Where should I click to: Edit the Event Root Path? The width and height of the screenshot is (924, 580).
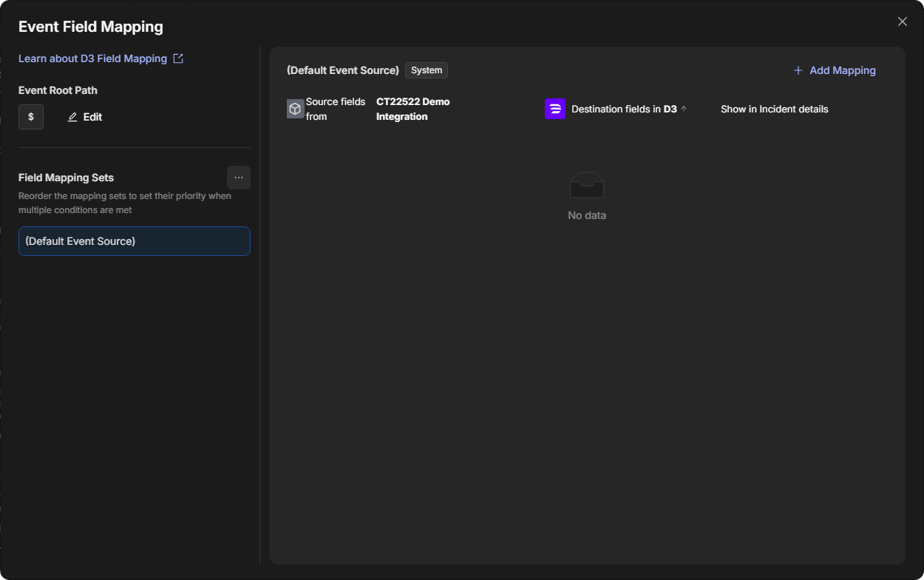click(84, 117)
